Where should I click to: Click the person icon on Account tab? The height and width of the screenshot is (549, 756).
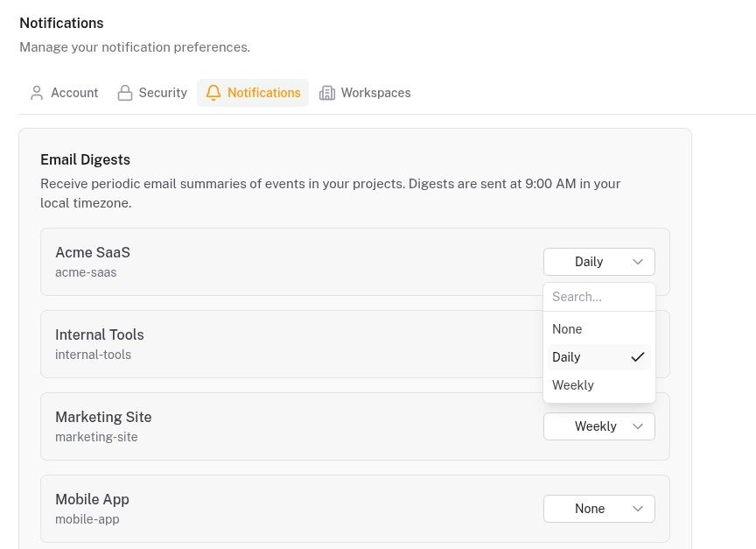coord(37,93)
